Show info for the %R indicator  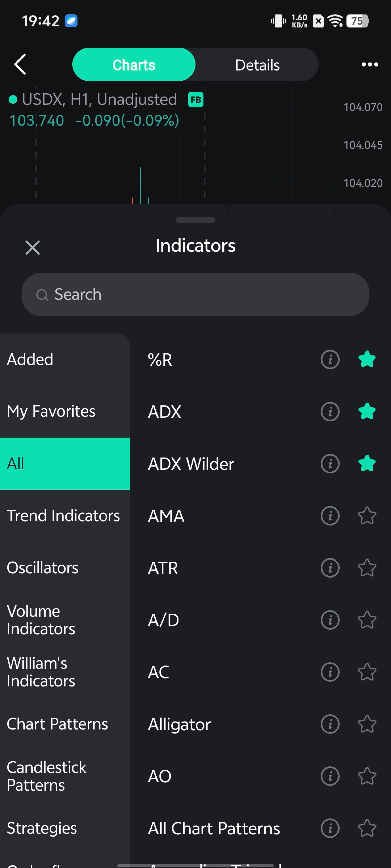click(x=330, y=359)
